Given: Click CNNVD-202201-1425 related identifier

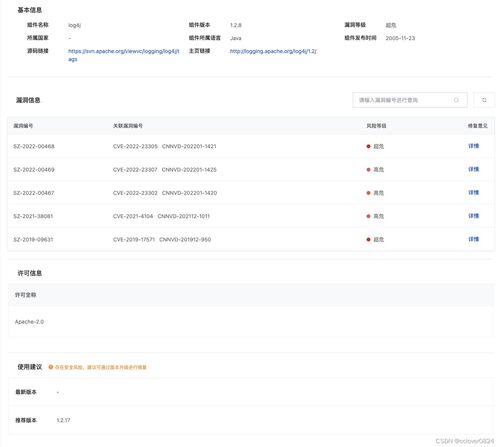Looking at the screenshot, I should coord(189,170).
